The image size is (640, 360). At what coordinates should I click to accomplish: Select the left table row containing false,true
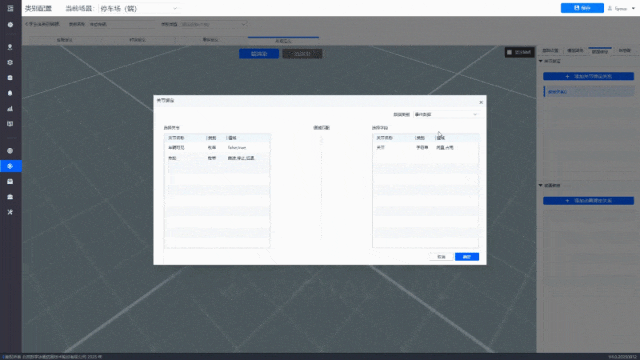coord(217,148)
